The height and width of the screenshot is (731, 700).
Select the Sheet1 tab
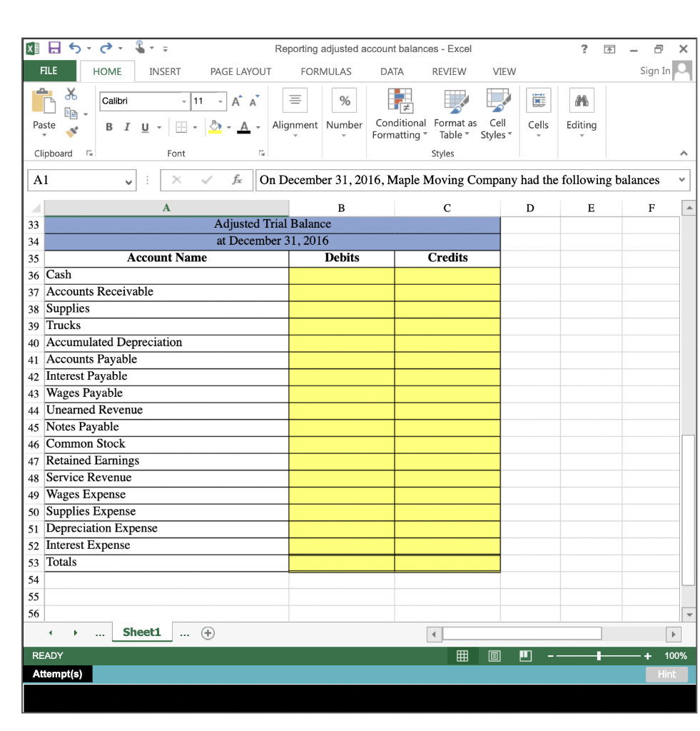pyautogui.click(x=142, y=632)
